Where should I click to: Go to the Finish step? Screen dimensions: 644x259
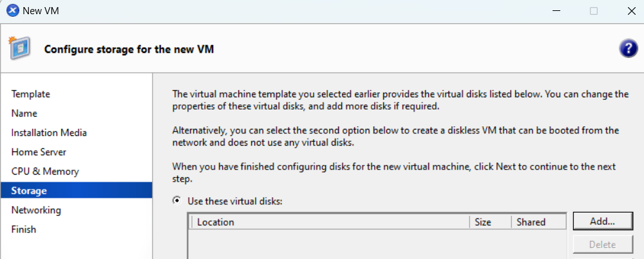click(24, 229)
